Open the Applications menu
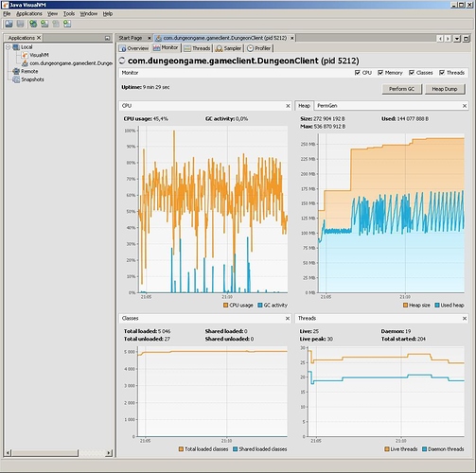Image resolution: width=476 pixels, height=473 pixels. pyautogui.click(x=29, y=14)
